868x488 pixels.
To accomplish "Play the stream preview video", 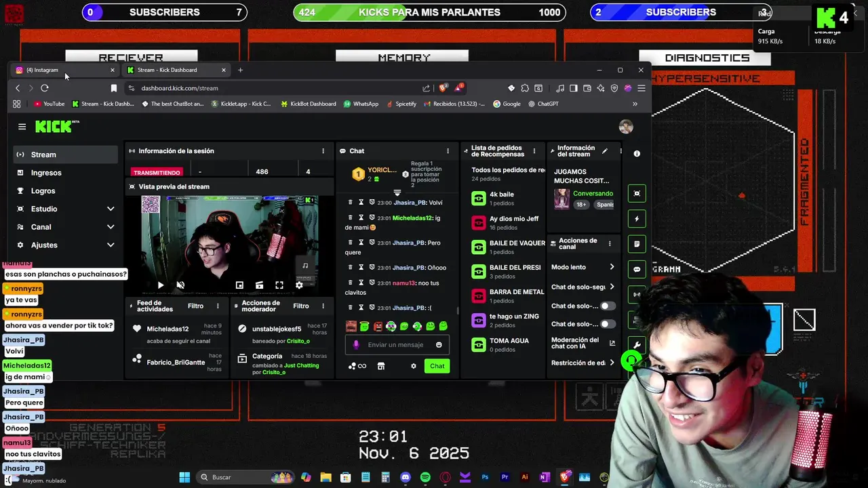I will tap(161, 285).
